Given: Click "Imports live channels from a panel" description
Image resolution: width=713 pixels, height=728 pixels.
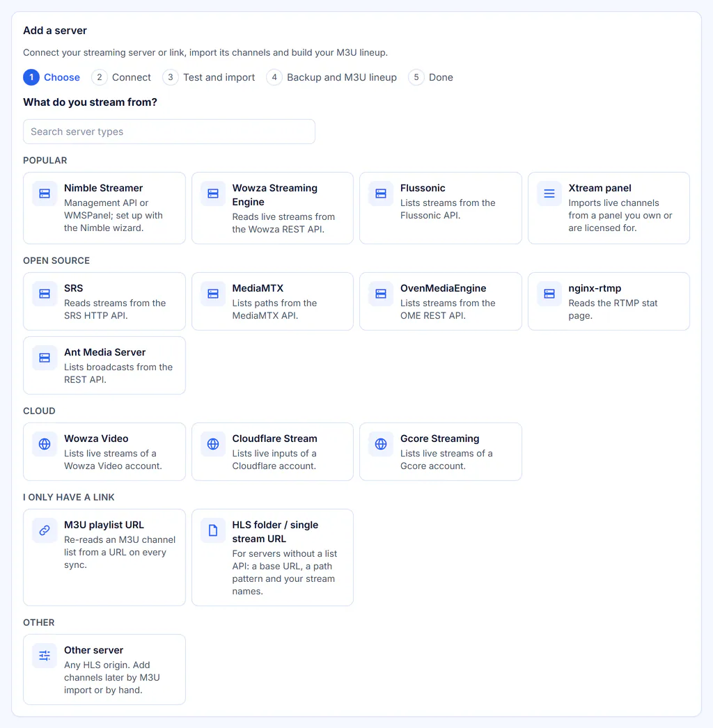Looking at the screenshot, I should click(x=620, y=216).
